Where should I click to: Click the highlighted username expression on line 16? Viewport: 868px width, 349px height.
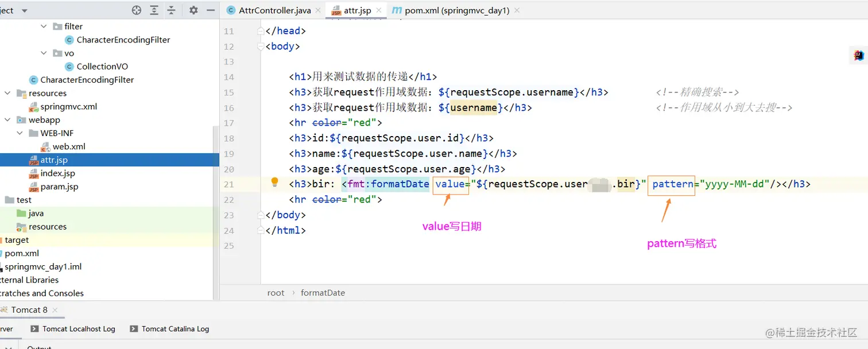point(474,107)
